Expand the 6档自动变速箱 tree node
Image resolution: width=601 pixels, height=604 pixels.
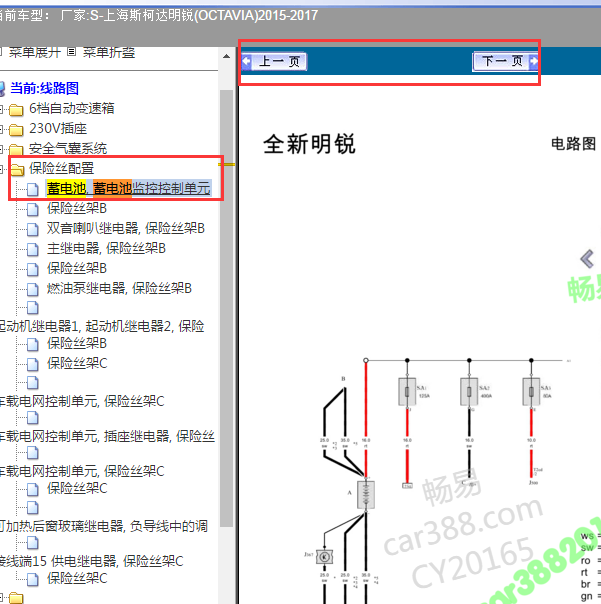tap(2, 109)
